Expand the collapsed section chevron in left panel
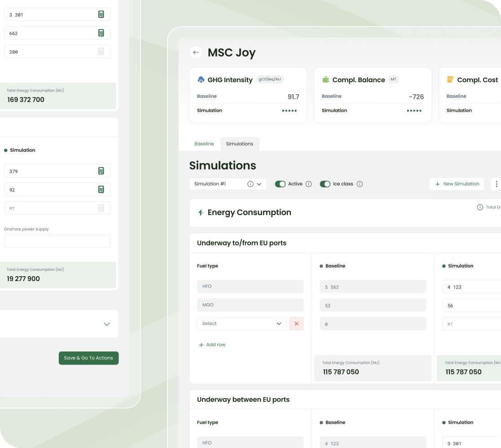The height and width of the screenshot is (448, 501). [107, 324]
